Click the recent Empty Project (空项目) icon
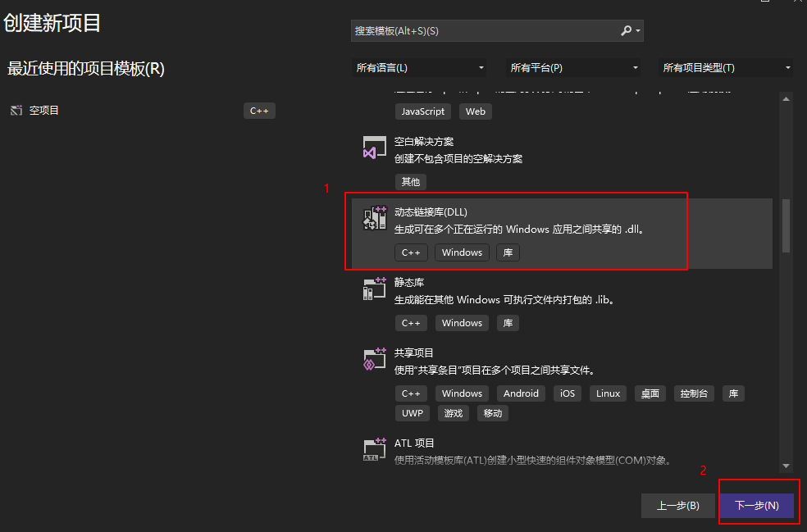The width and height of the screenshot is (807, 532). [x=16, y=110]
